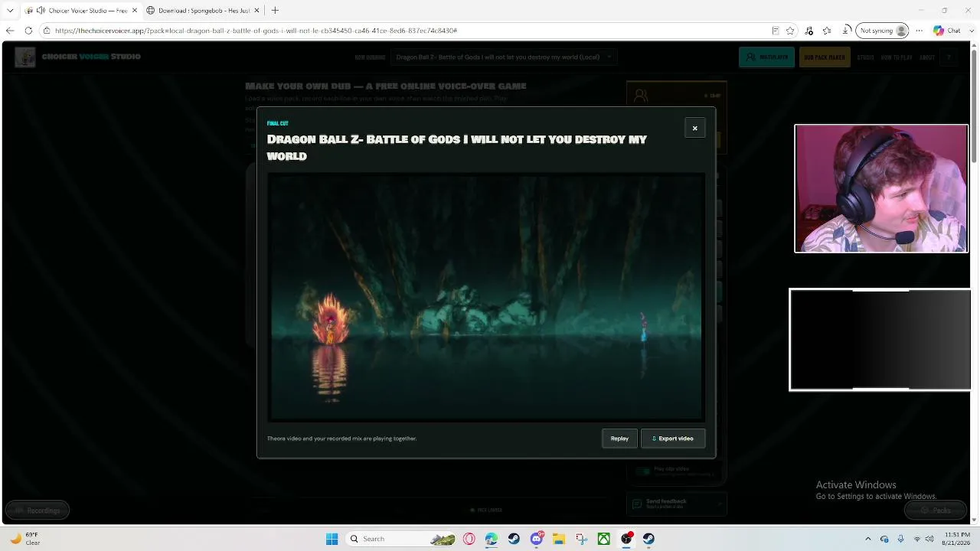Open the second Steam taskbar icon
980x551 pixels.
click(649, 539)
